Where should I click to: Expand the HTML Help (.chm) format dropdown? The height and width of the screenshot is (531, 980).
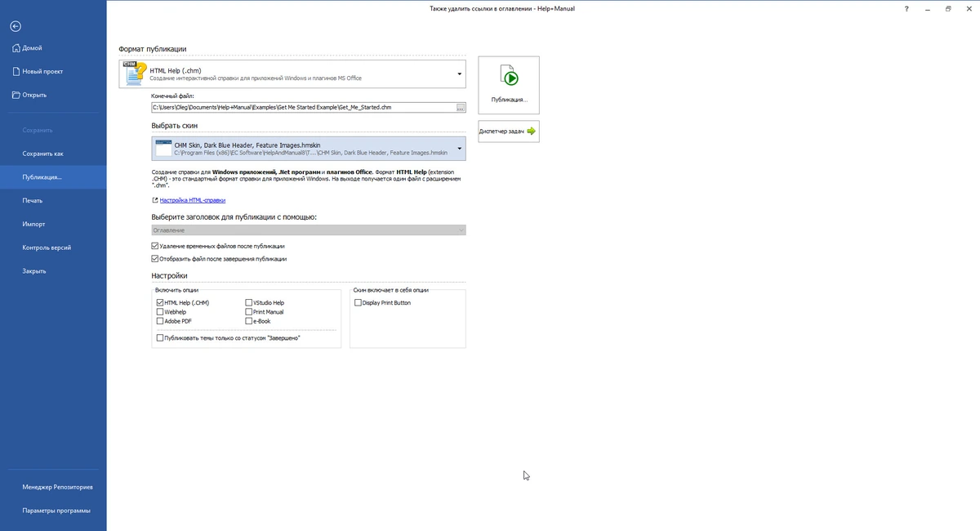tap(460, 74)
